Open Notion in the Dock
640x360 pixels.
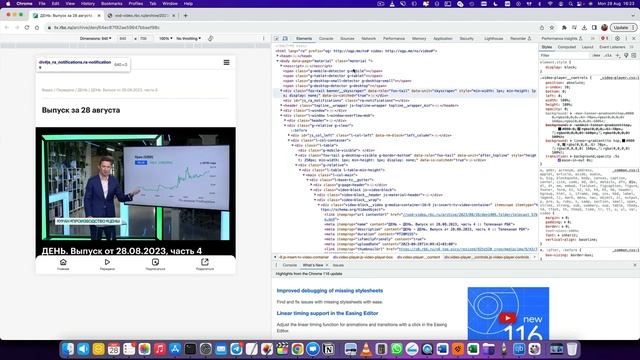pos(328,349)
